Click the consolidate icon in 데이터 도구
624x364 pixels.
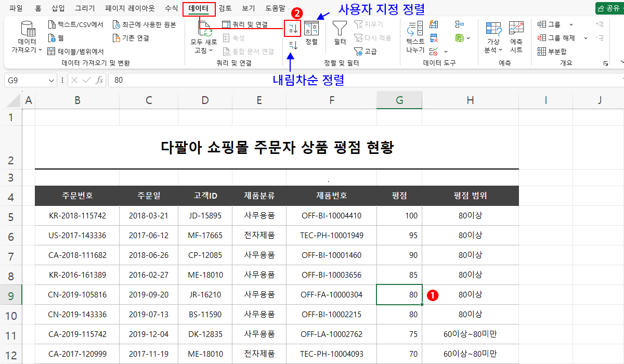click(460, 24)
